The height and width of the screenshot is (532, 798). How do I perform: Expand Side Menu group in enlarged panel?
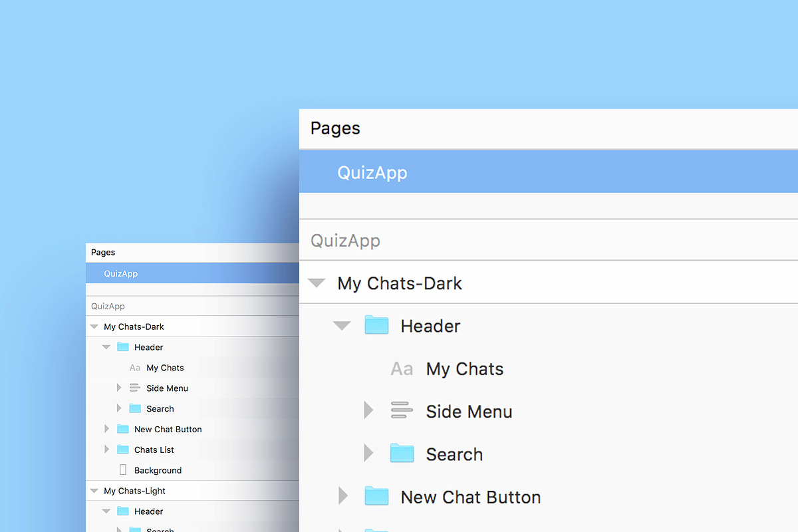click(368, 411)
